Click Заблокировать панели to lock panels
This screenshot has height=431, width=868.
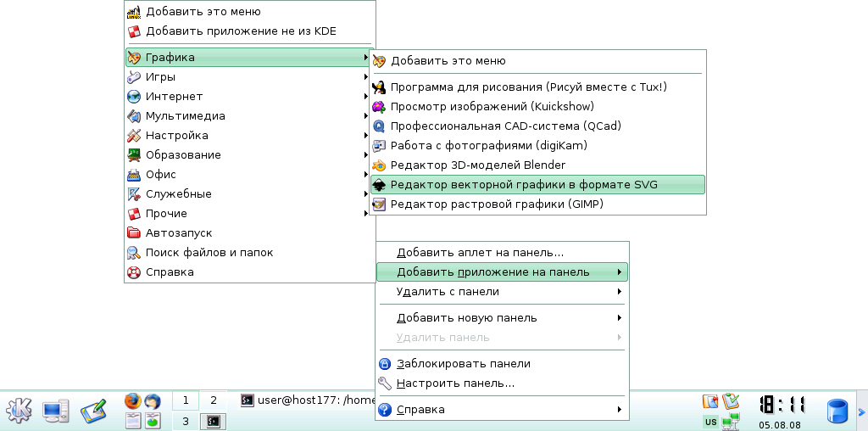[x=463, y=363]
